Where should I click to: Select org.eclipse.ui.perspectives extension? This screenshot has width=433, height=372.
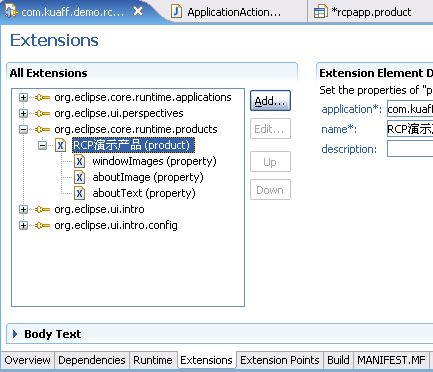[119, 113]
